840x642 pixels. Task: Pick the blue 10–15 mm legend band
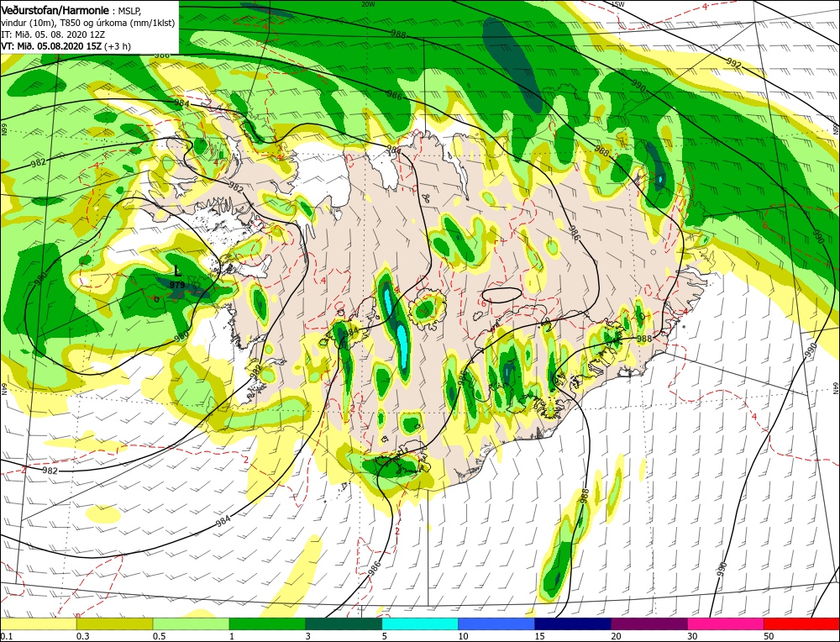(x=496, y=624)
